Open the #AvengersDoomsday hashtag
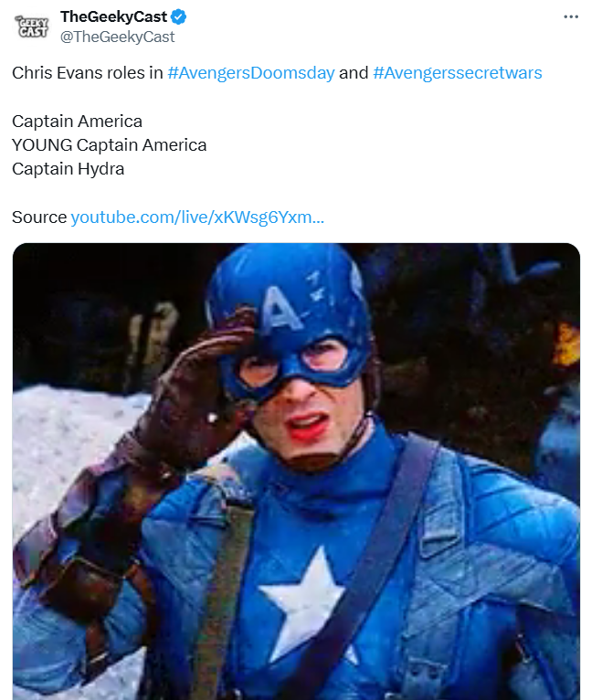The width and height of the screenshot is (591, 700). [251, 73]
